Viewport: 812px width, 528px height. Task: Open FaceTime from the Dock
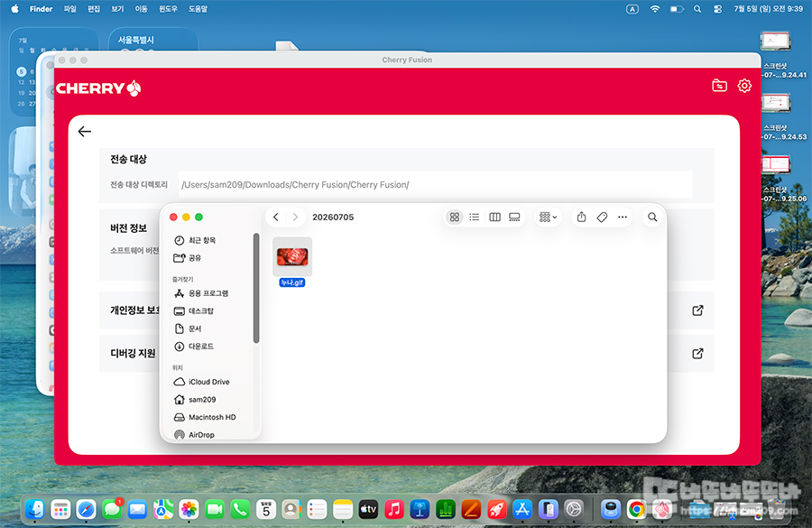point(215,510)
